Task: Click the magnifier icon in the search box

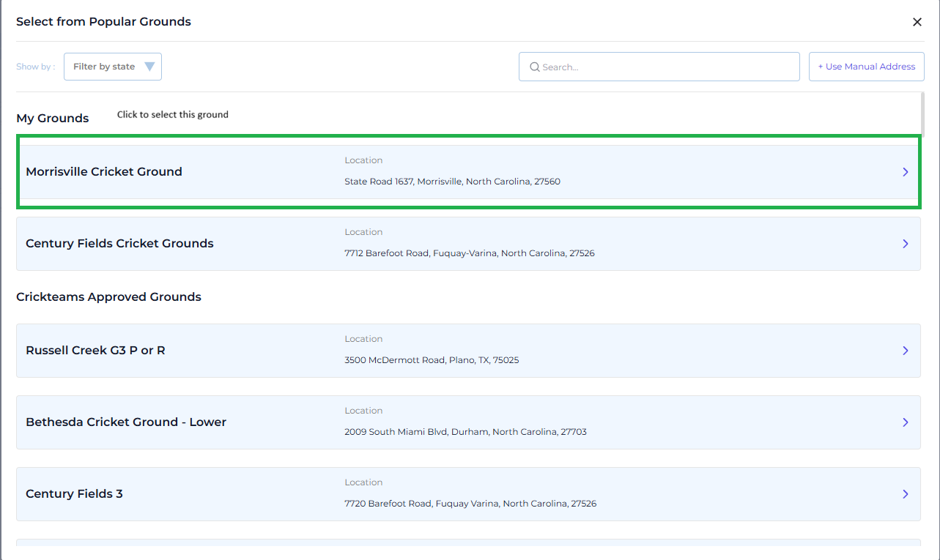Action: pyautogui.click(x=535, y=67)
